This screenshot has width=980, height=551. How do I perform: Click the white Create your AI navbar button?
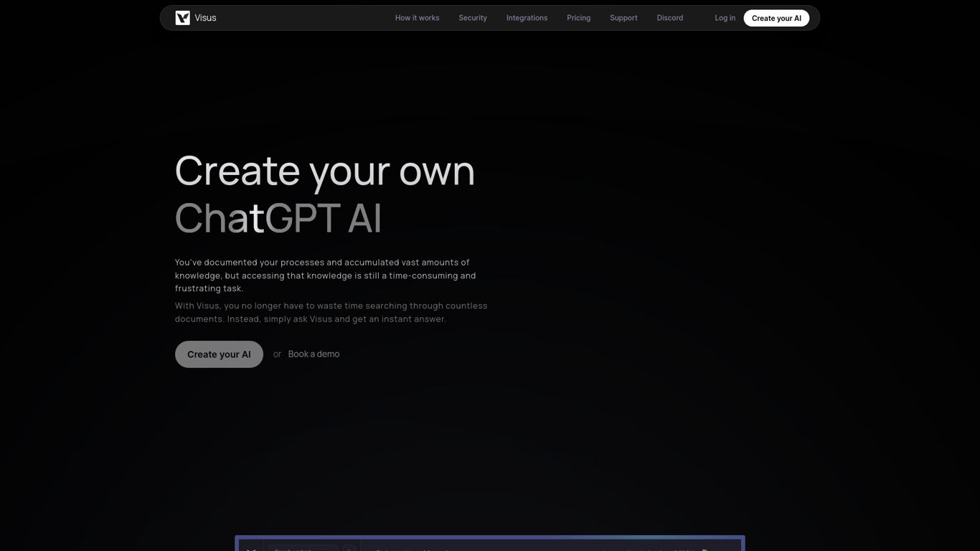click(x=776, y=18)
